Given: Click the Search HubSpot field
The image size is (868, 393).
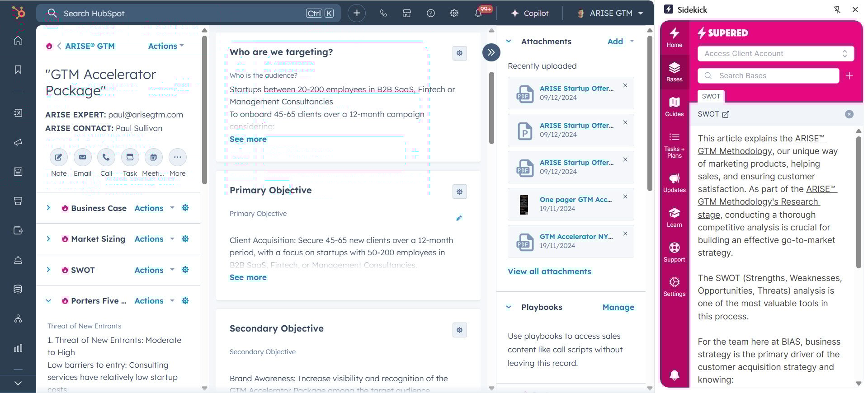Looking at the screenshot, I should pos(189,13).
